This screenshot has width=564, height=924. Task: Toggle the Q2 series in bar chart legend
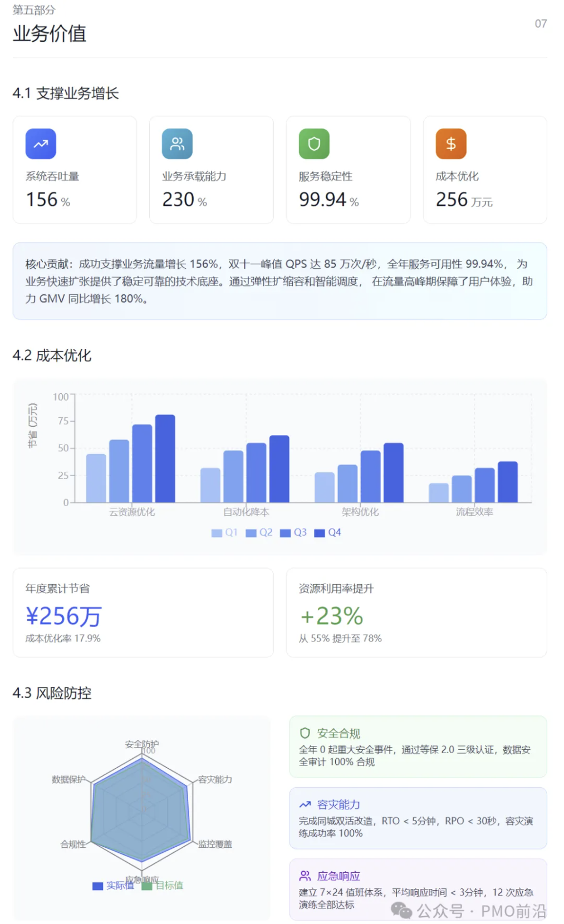(259, 533)
